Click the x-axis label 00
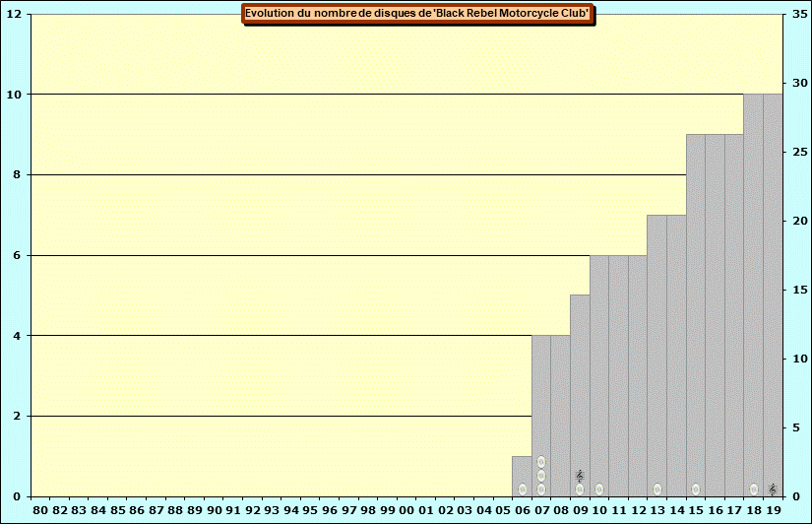 (x=406, y=510)
